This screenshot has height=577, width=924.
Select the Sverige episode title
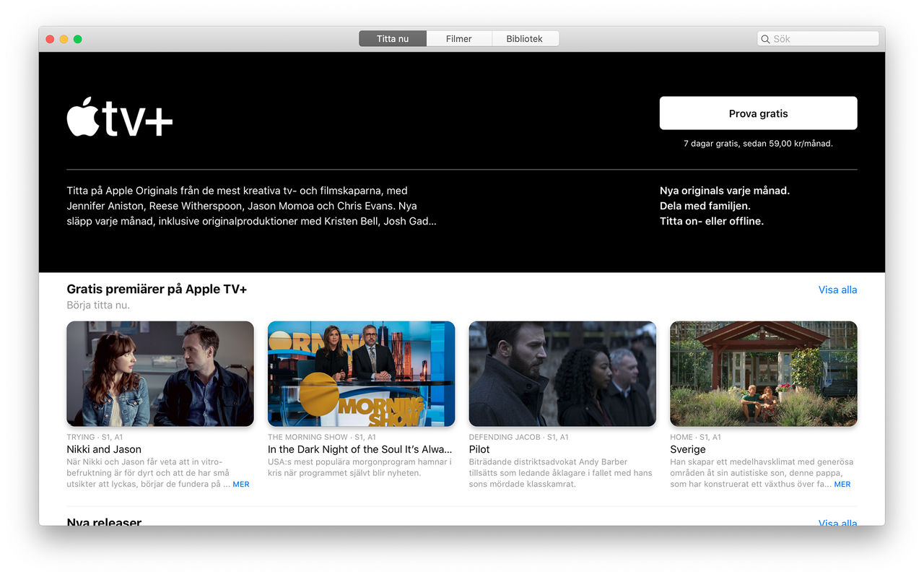pos(688,449)
